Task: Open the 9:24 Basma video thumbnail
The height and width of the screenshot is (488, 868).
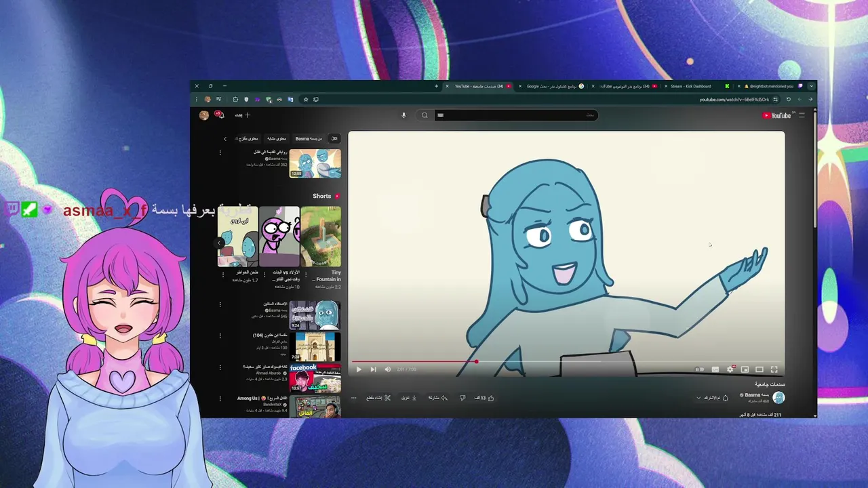Action: [x=315, y=315]
